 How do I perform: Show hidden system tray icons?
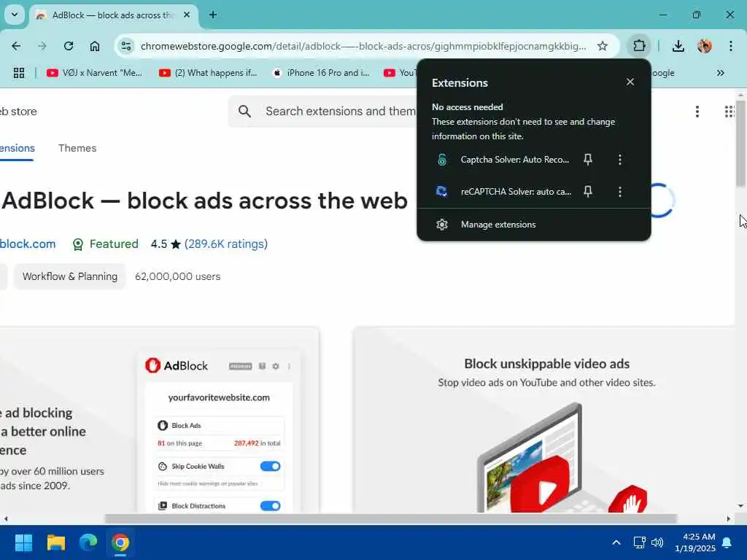coord(616,542)
